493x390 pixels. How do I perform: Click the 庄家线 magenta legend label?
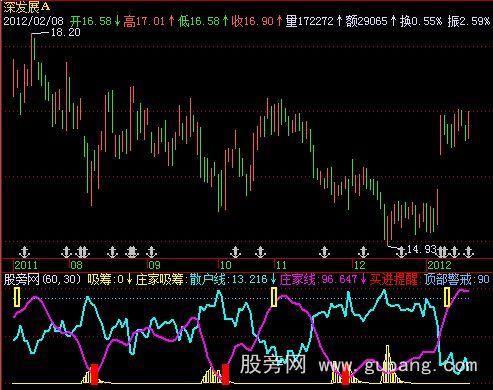point(297,279)
